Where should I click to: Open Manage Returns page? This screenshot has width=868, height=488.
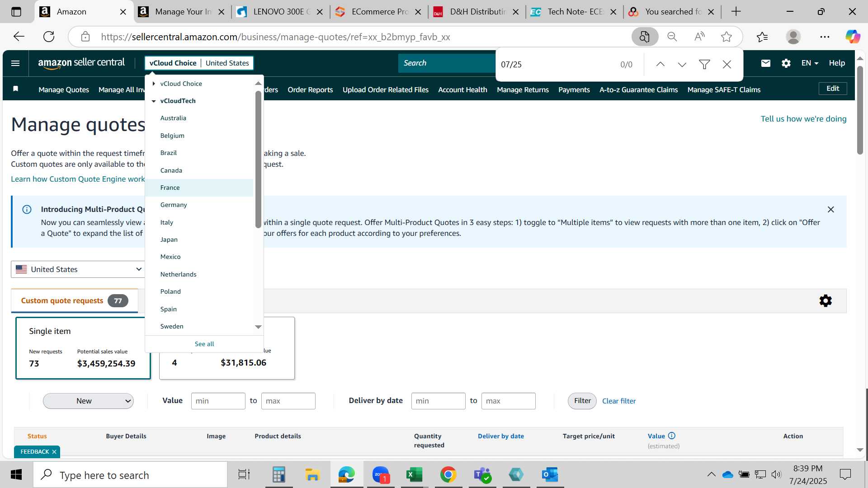(523, 89)
